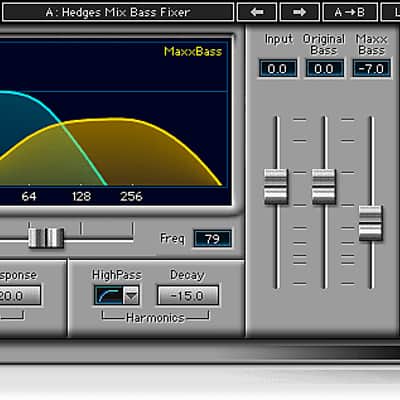Select the Input level value field
This screenshot has width=400, height=400.
point(277,69)
